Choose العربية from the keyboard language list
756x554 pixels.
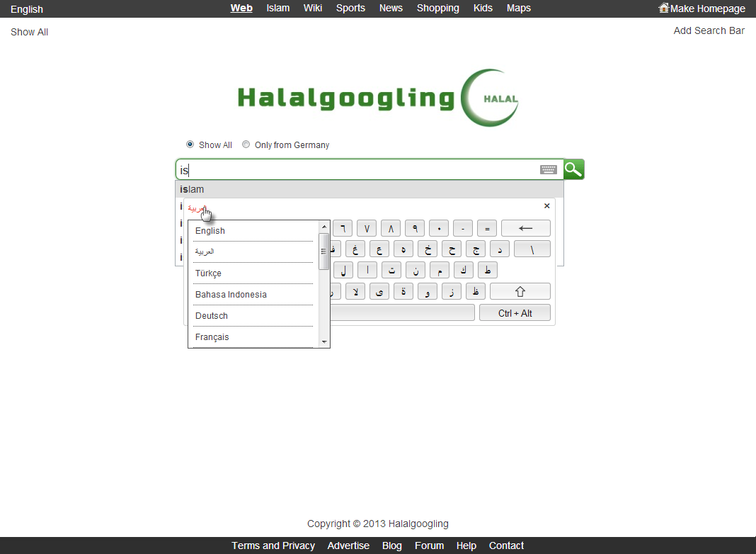[x=253, y=252]
